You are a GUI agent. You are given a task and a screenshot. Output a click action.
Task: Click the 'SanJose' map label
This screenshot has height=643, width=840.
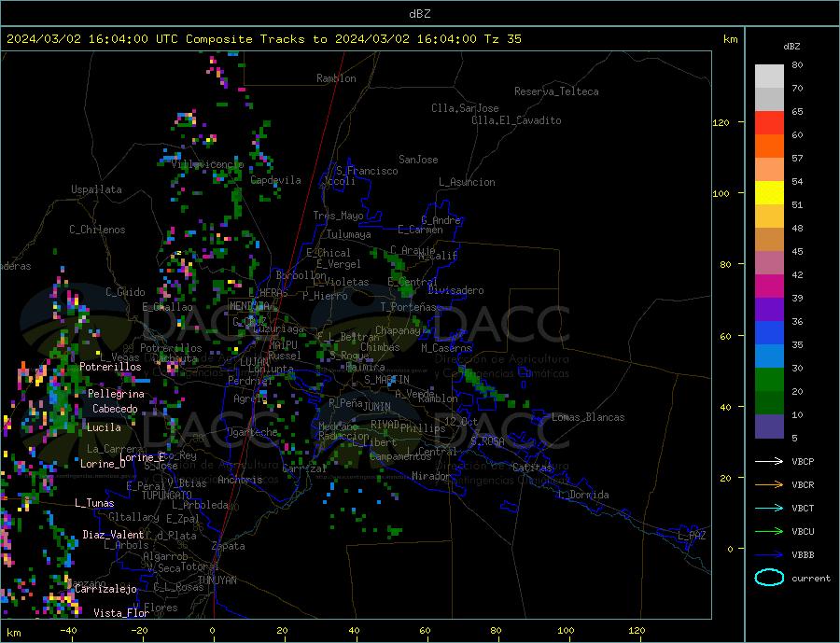[x=418, y=160]
